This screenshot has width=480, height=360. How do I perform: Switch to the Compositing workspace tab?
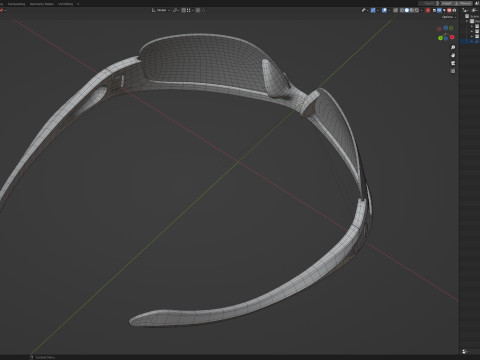[17, 4]
